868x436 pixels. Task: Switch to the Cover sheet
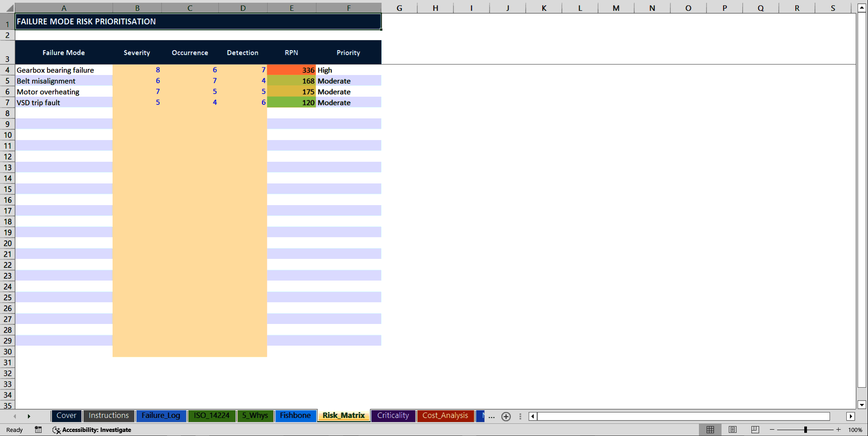pos(66,416)
